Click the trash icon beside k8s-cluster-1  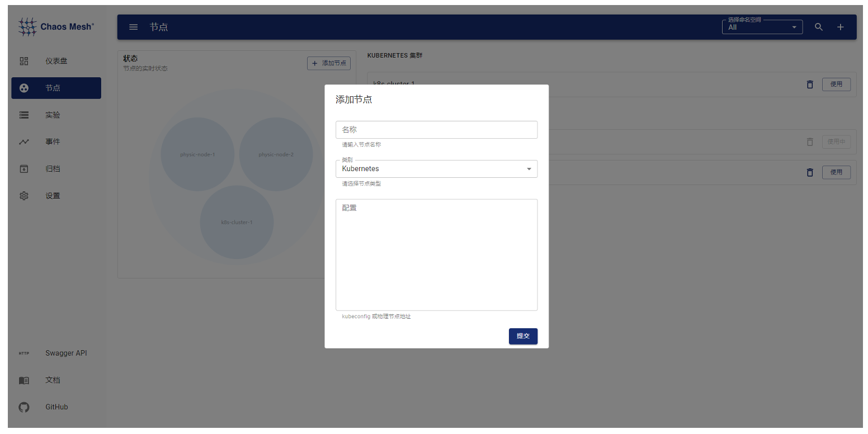coord(809,84)
